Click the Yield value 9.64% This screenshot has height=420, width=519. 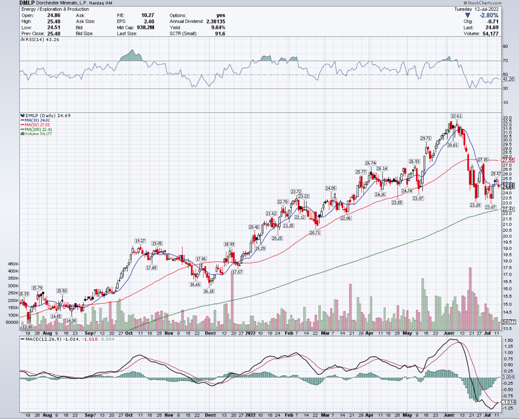click(218, 27)
